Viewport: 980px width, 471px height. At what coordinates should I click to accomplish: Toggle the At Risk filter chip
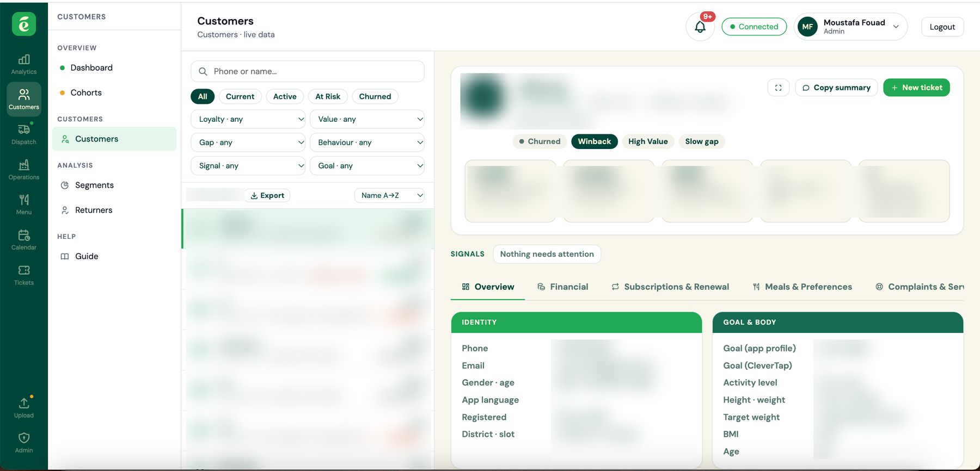pyautogui.click(x=328, y=96)
